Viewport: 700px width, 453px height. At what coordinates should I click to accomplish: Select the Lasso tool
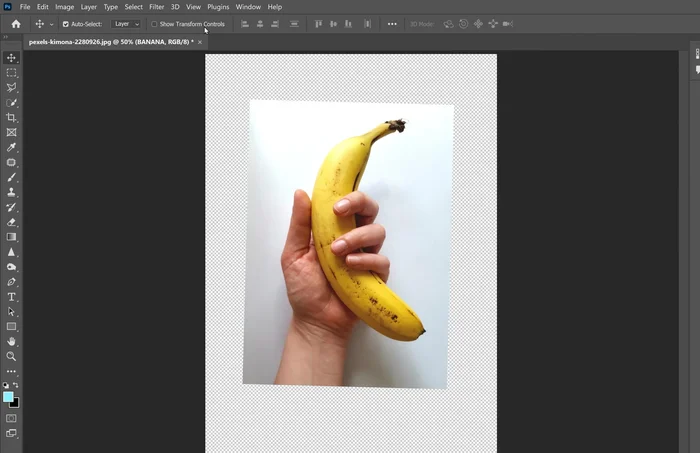(12, 88)
